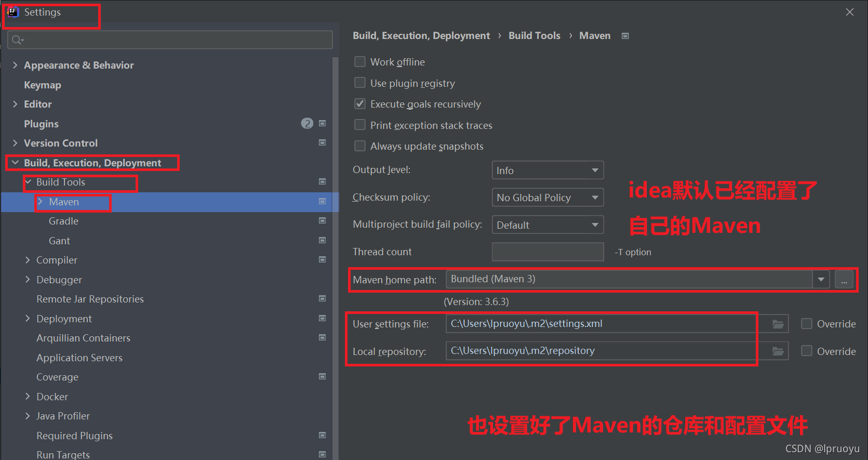The image size is (868, 460).
Task: Open Remote Jar Repositories settings
Action: click(x=90, y=299)
